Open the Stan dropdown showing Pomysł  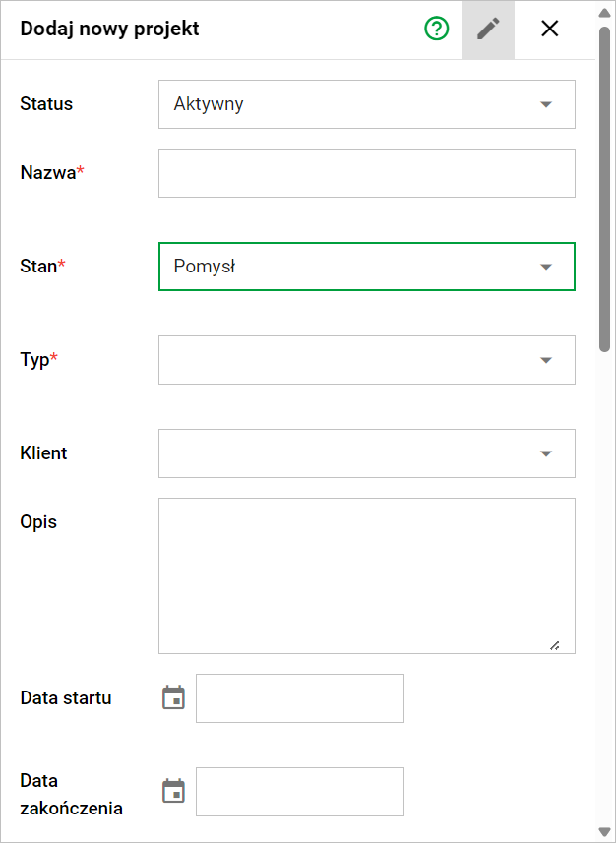366,267
